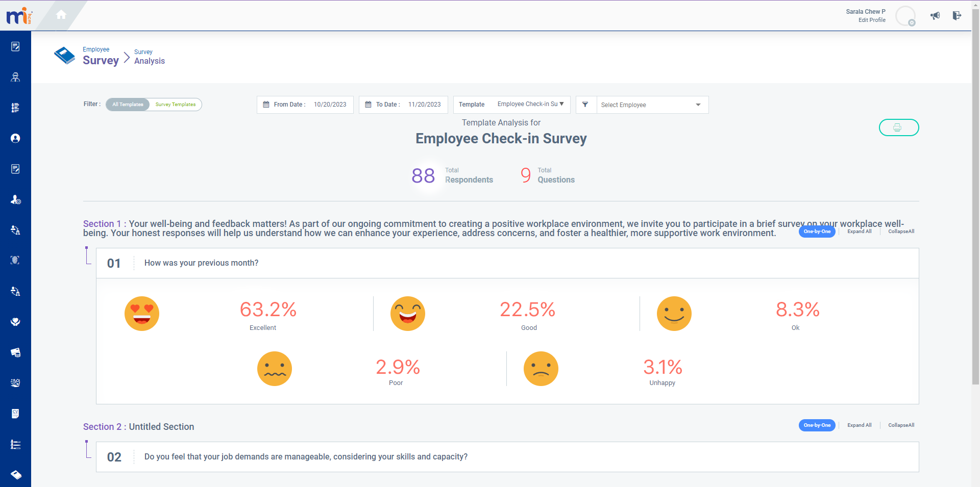Click the filter funnel icon

585,105
